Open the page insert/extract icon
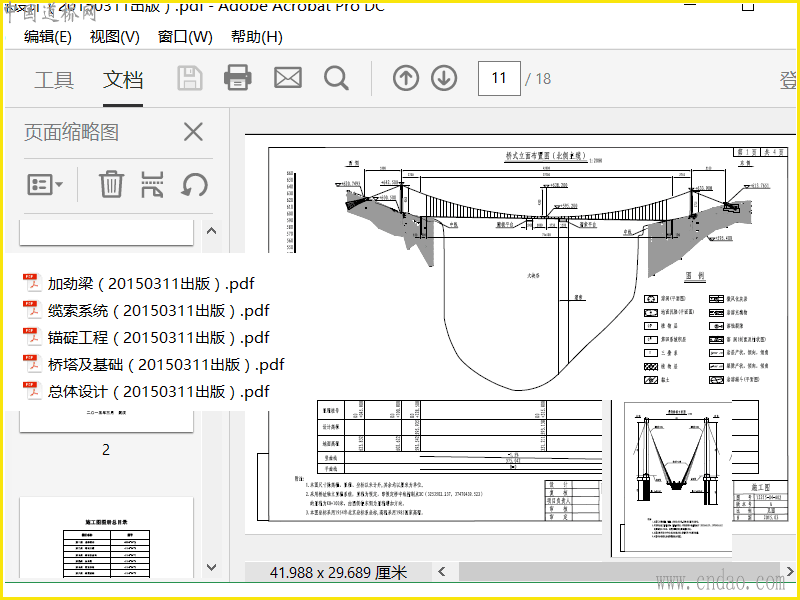This screenshot has height=600, width=800. coord(152,184)
